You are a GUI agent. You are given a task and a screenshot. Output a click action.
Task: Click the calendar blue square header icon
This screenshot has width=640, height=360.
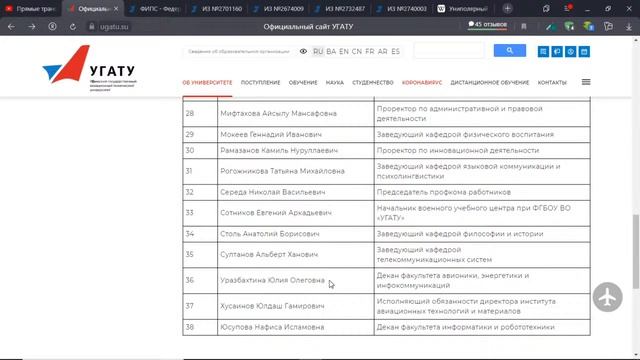coord(584,51)
